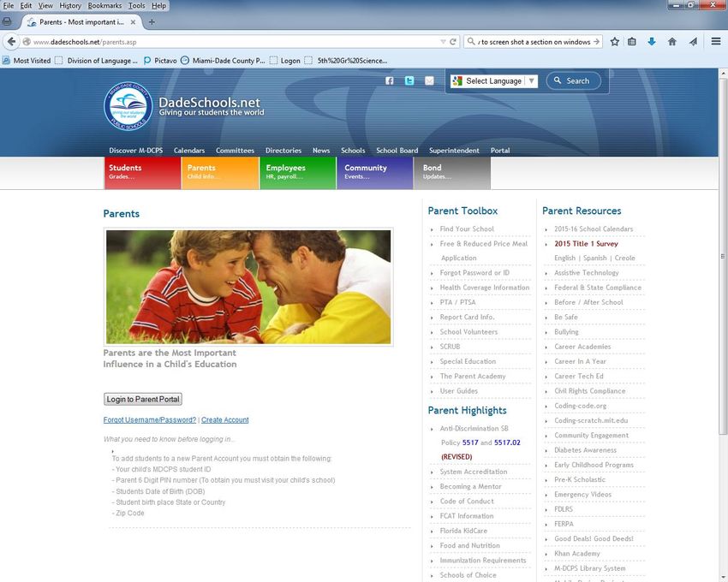Open the Miami-Dade County P... bookmark
Image resolution: width=728 pixels, height=582 pixels.
click(x=224, y=60)
